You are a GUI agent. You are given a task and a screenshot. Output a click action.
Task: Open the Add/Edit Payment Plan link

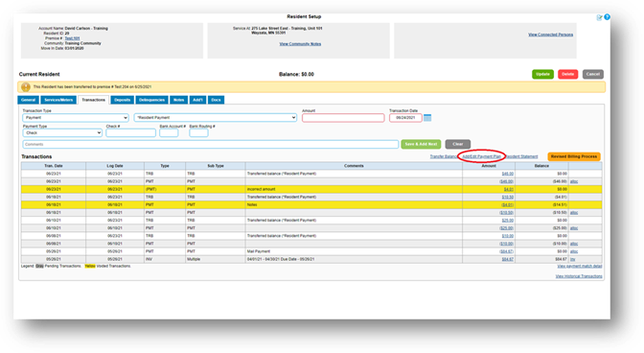tap(482, 156)
